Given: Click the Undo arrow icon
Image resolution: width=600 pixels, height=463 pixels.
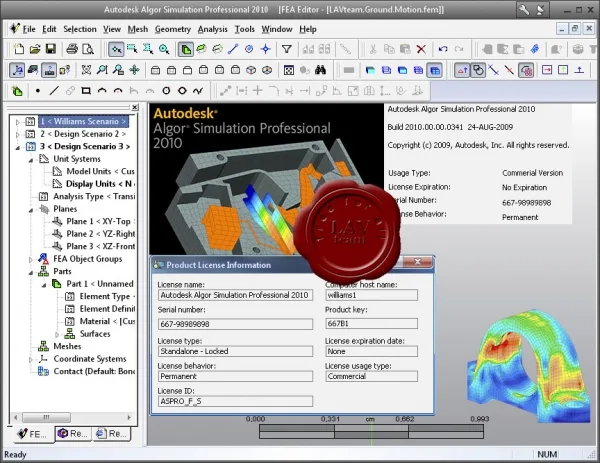Looking at the screenshot, I should tap(443, 49).
